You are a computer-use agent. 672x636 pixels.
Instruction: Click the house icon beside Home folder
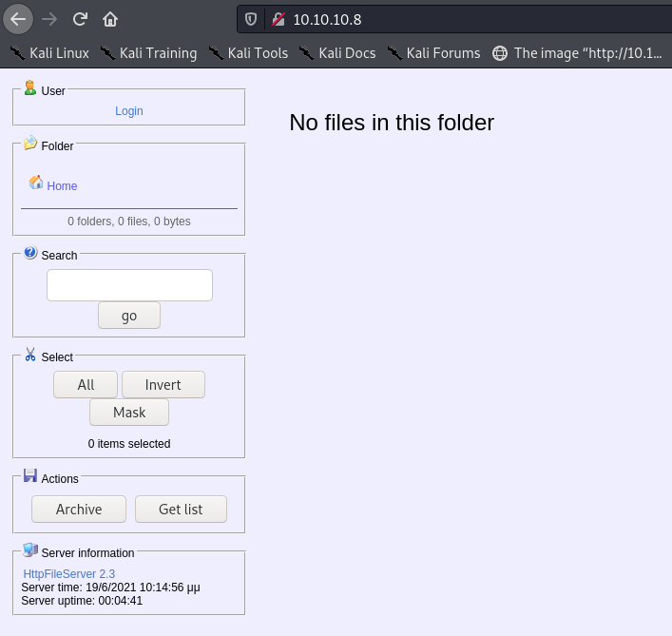[36, 183]
